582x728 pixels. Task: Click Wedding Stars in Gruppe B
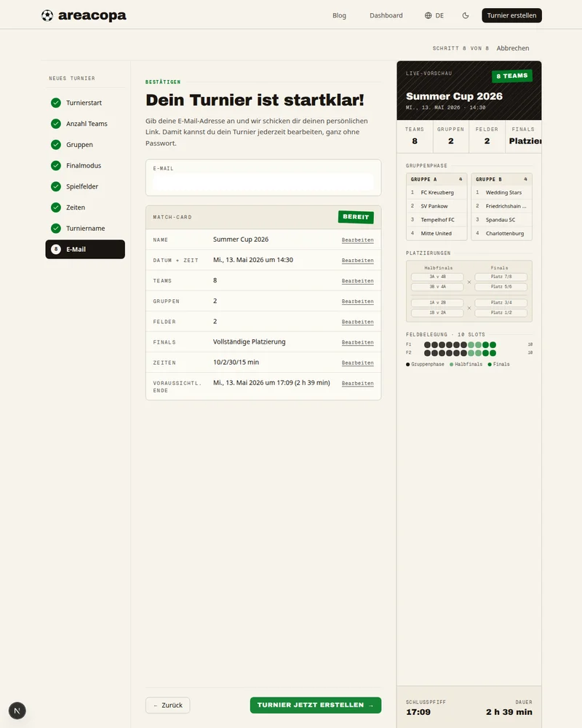click(503, 192)
